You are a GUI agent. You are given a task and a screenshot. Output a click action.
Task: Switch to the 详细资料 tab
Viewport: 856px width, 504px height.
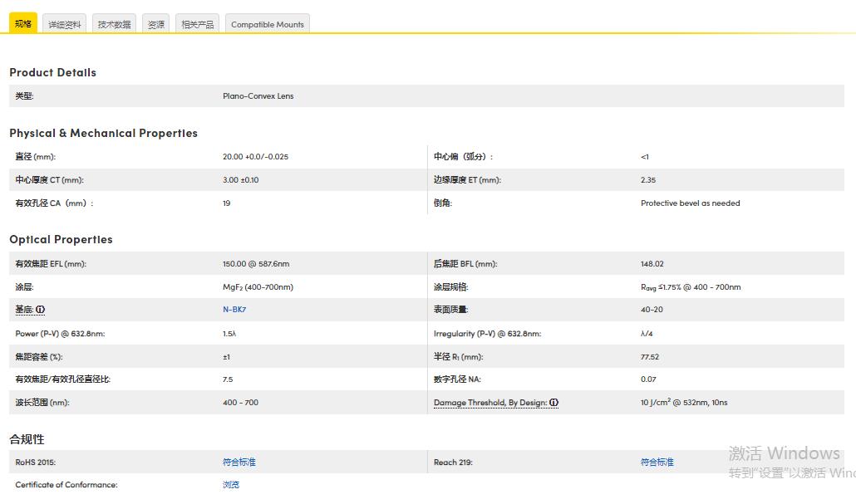click(65, 24)
